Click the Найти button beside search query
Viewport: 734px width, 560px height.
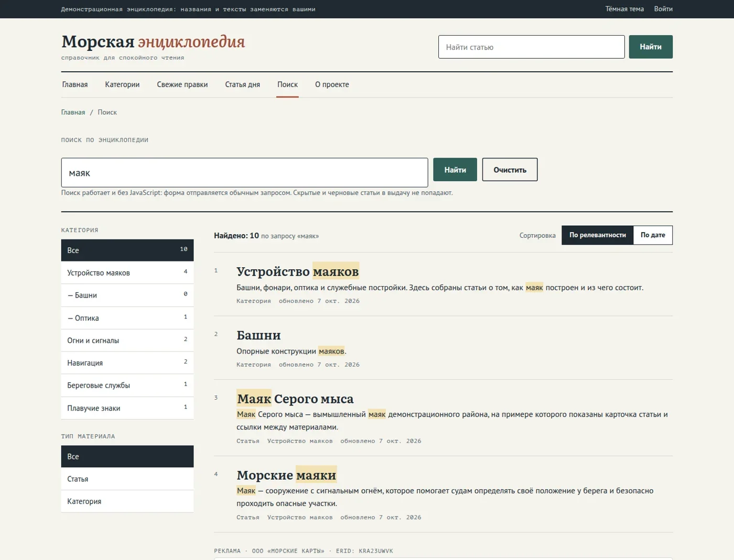click(455, 170)
